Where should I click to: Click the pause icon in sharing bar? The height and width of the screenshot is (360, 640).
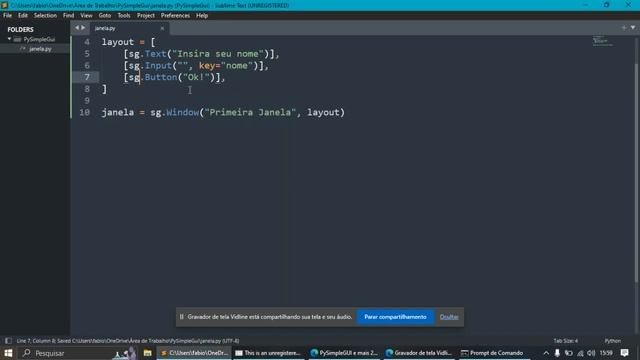(182, 317)
